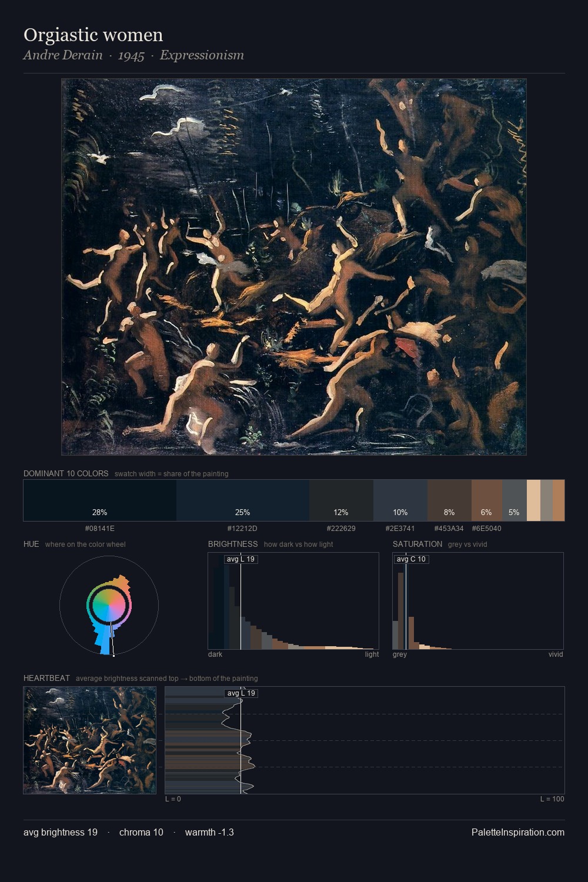The width and height of the screenshot is (588, 882).
Task: Click the hex code '#12212D'
Action: pyautogui.click(x=242, y=528)
